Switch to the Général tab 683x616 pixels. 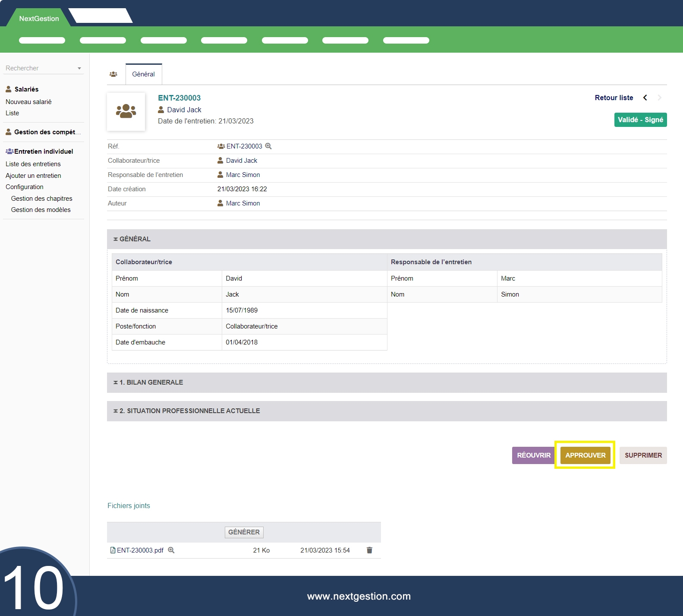click(x=143, y=74)
